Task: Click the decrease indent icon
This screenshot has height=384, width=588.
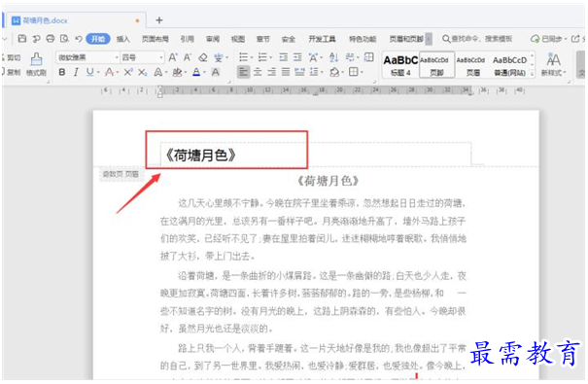Action: [x=284, y=57]
